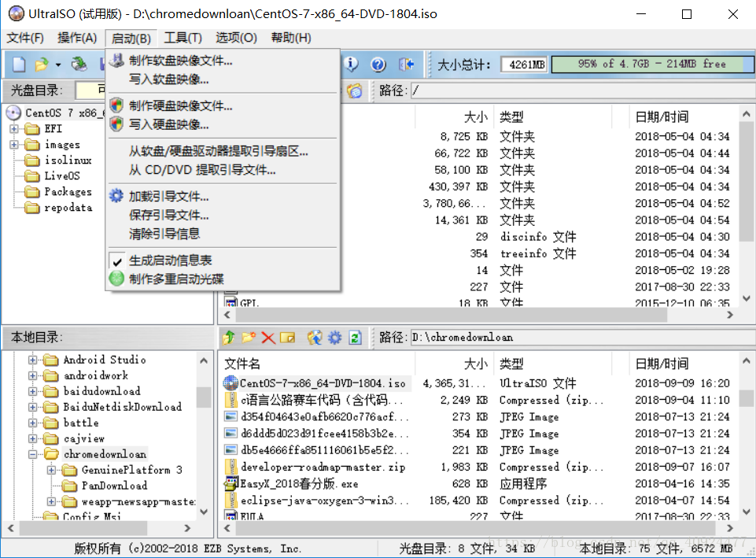Open the 选项(O) menu
This screenshot has width=756, height=558.
pos(236,38)
